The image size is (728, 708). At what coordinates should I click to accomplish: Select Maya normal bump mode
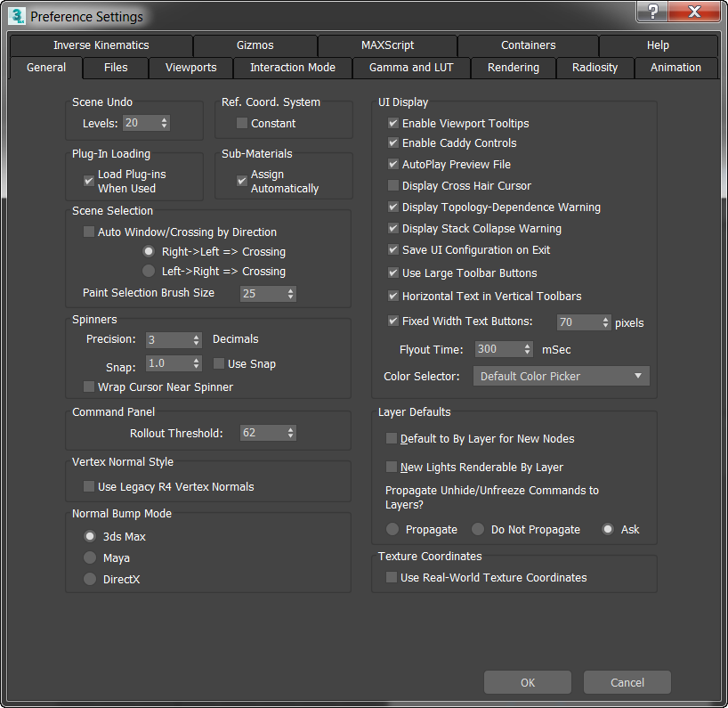[x=90, y=557]
